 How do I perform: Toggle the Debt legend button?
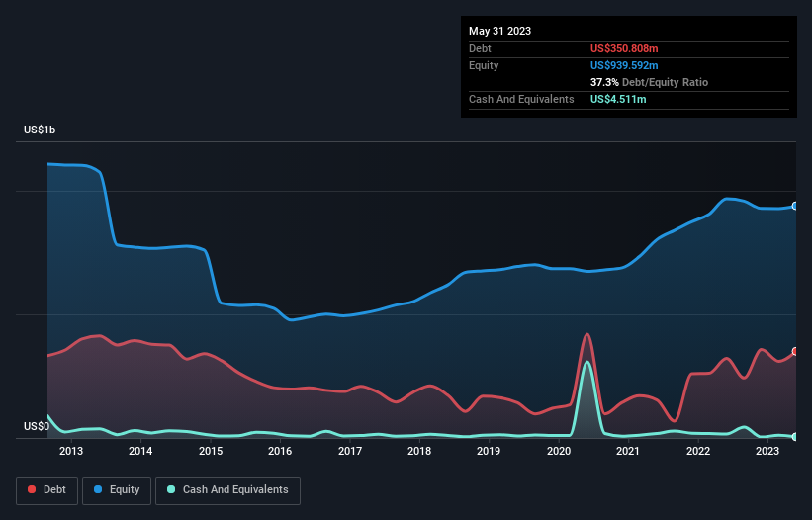point(47,490)
